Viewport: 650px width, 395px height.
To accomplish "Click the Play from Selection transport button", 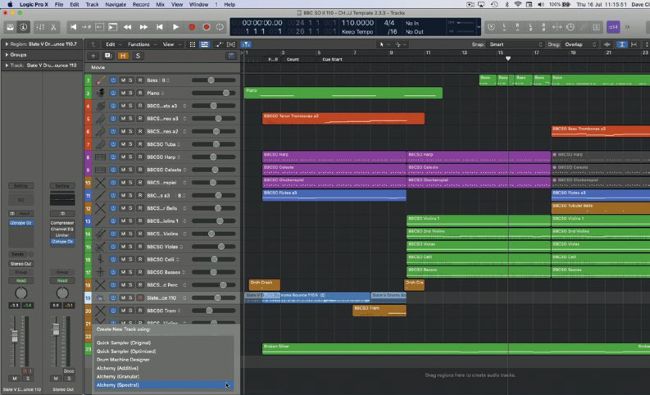I will click(112, 27).
